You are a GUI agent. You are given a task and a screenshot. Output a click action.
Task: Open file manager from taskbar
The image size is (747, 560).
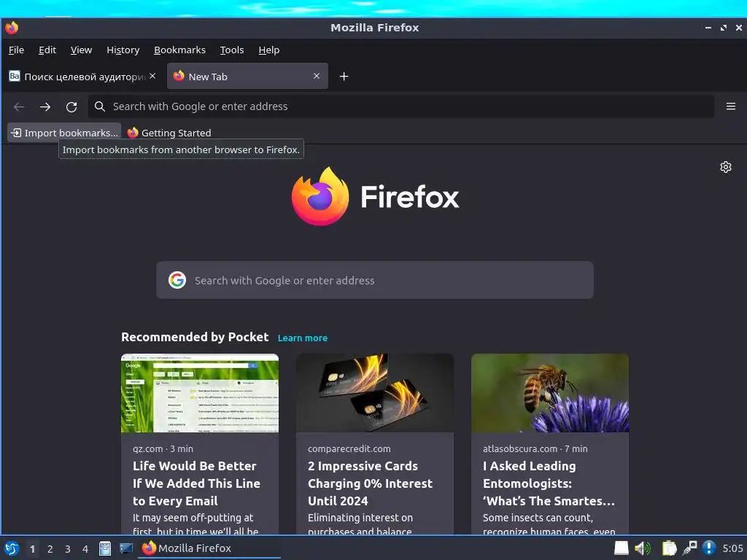[105, 548]
